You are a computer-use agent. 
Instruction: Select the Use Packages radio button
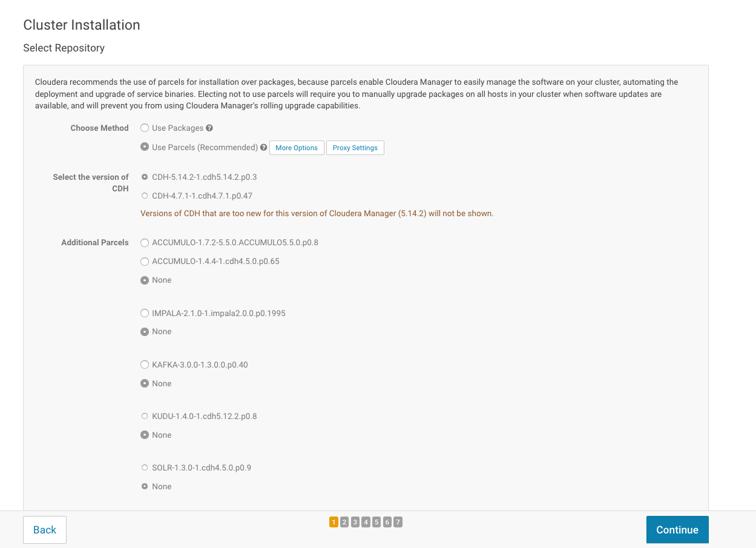145,128
